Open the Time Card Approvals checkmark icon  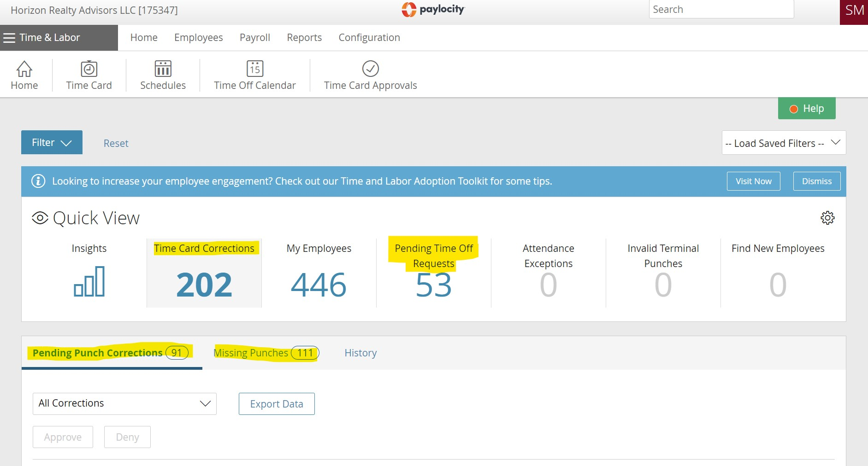click(x=371, y=69)
